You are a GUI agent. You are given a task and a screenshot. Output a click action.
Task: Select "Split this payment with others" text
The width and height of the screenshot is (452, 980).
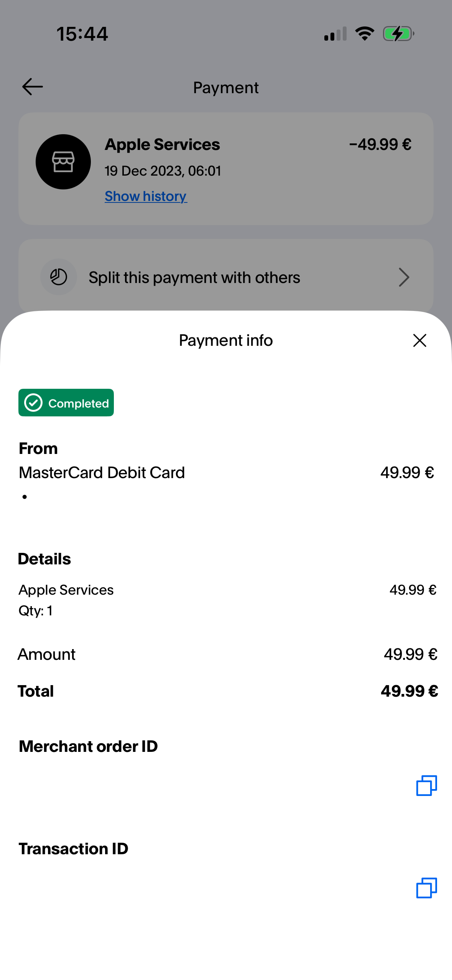(194, 278)
